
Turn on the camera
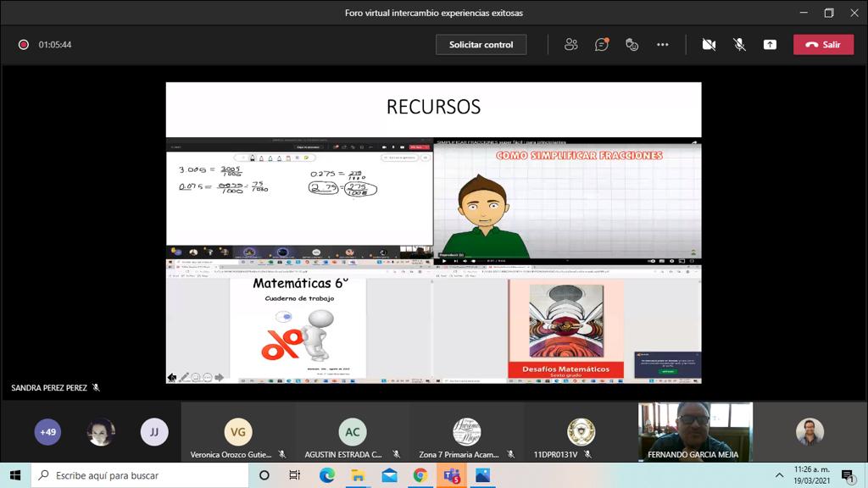click(709, 45)
